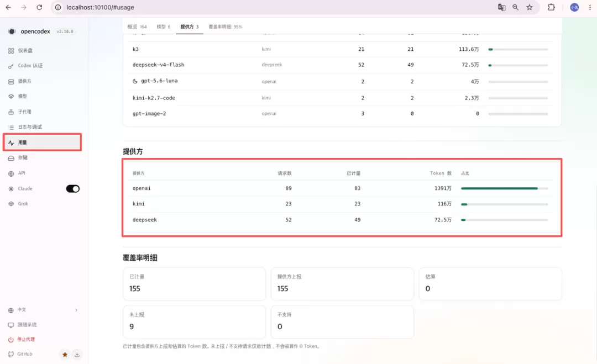Click the 请求数 column header
This screenshot has width=597, height=364.
coord(285,173)
